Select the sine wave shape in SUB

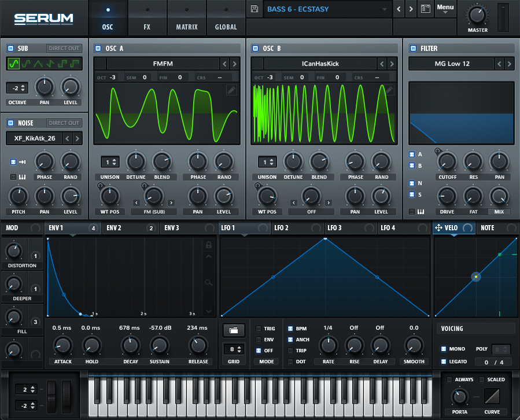click(x=14, y=64)
